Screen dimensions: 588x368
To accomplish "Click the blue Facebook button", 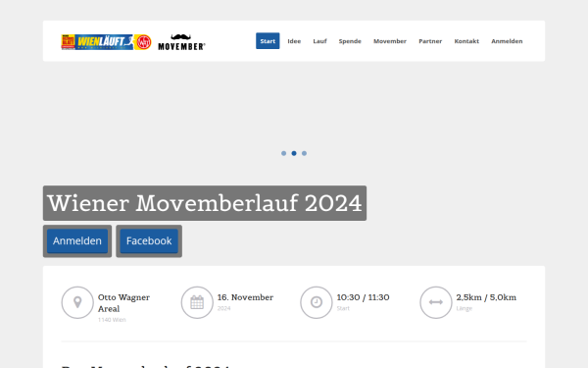I will 149,241.
